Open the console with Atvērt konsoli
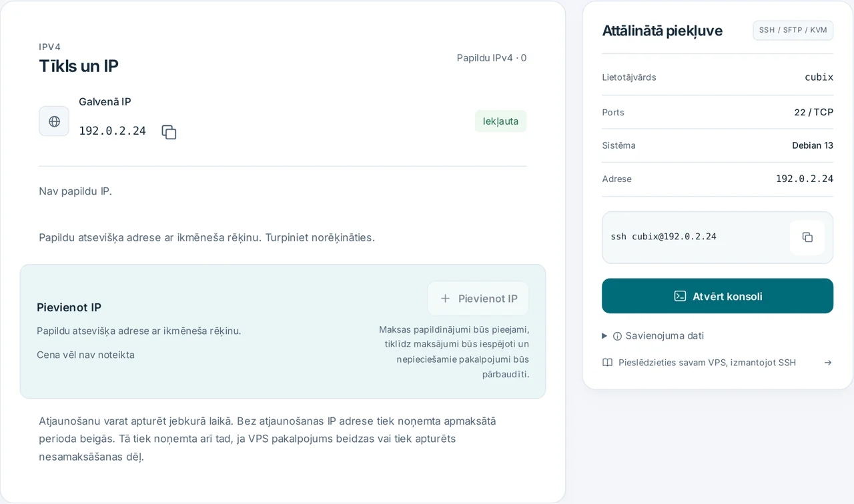Screen dimensions: 854x504 717,296
